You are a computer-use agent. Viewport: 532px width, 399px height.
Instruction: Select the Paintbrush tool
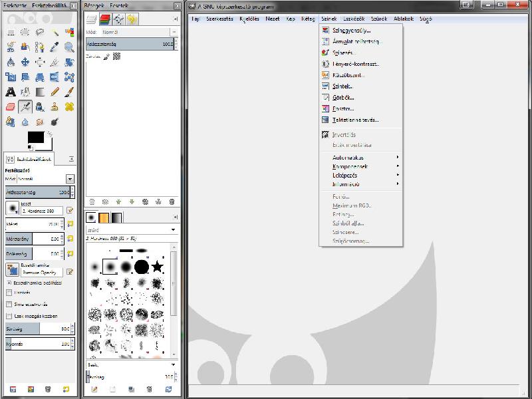[69, 92]
